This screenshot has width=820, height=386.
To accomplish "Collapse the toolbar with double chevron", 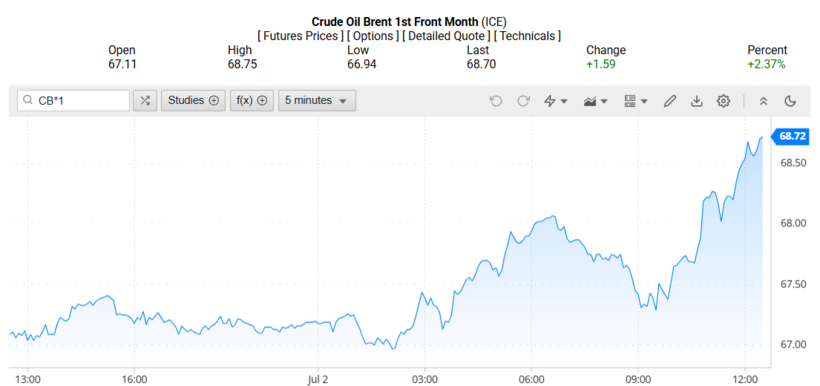I will coord(764,101).
